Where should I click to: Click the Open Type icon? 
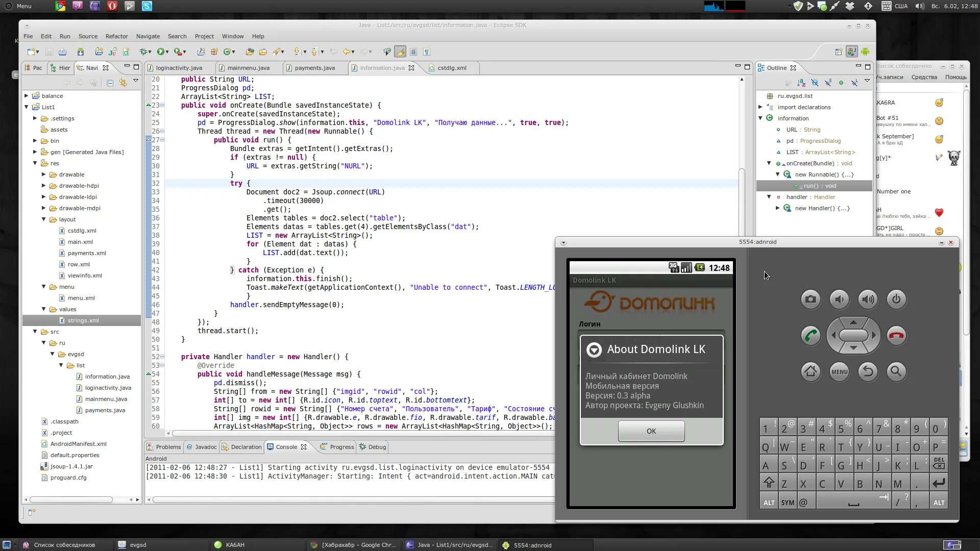(250, 52)
